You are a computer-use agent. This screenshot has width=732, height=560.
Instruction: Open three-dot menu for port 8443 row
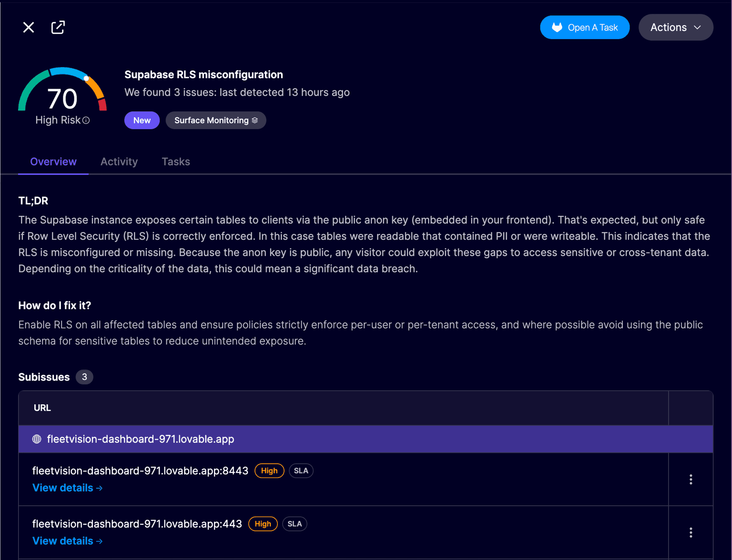pos(691,479)
